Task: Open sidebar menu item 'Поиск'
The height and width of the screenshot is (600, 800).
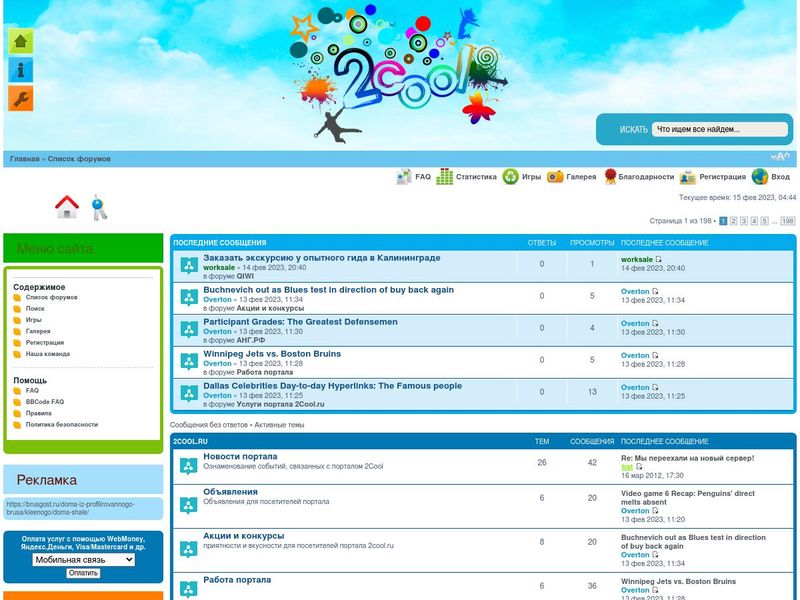Action: click(x=35, y=309)
